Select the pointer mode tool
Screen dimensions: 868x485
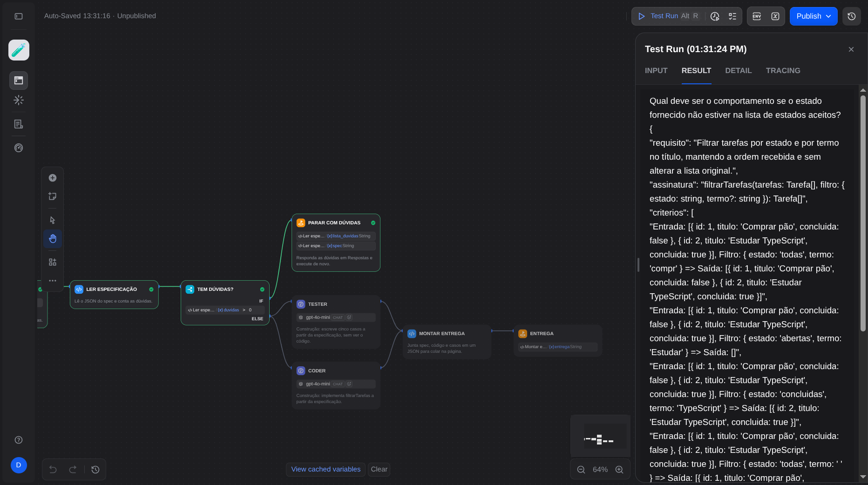coord(53,220)
